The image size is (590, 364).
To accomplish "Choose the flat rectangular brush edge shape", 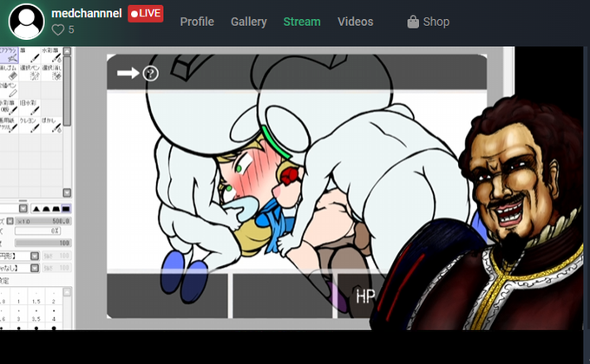I will (x=66, y=209).
